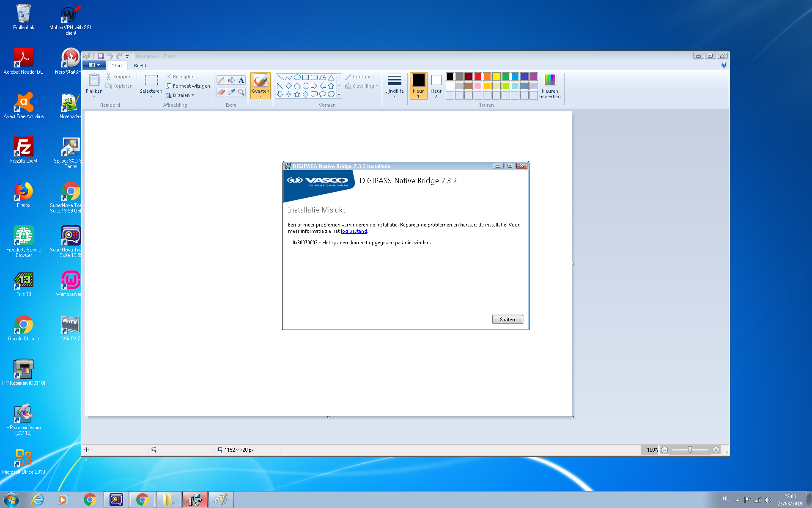
Task: Pick the red color swatch
Action: (x=478, y=77)
